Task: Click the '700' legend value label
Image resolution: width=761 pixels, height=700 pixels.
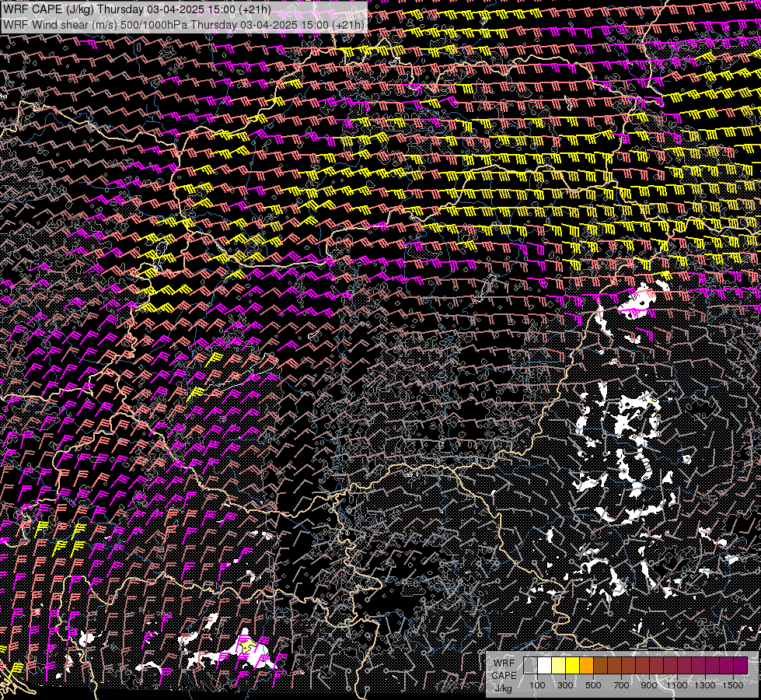Action: point(621,685)
